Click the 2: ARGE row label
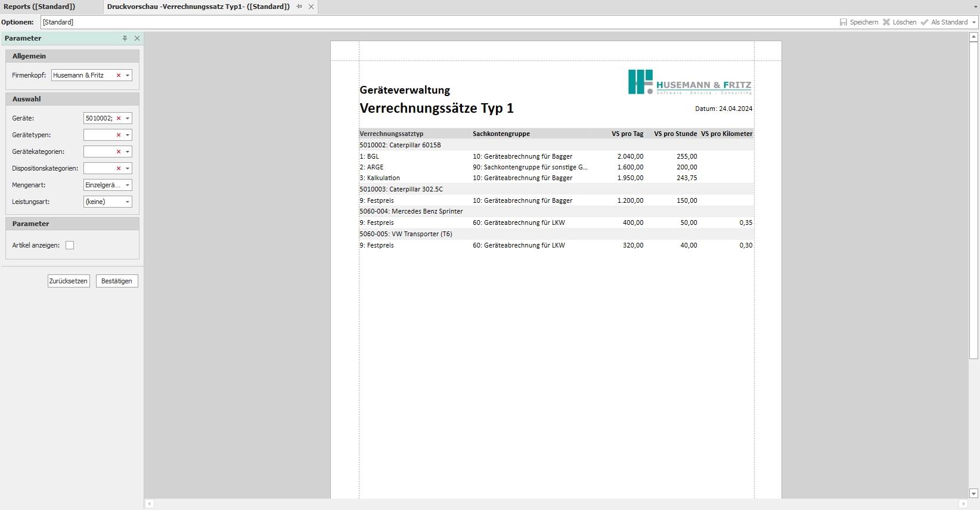 (x=371, y=167)
